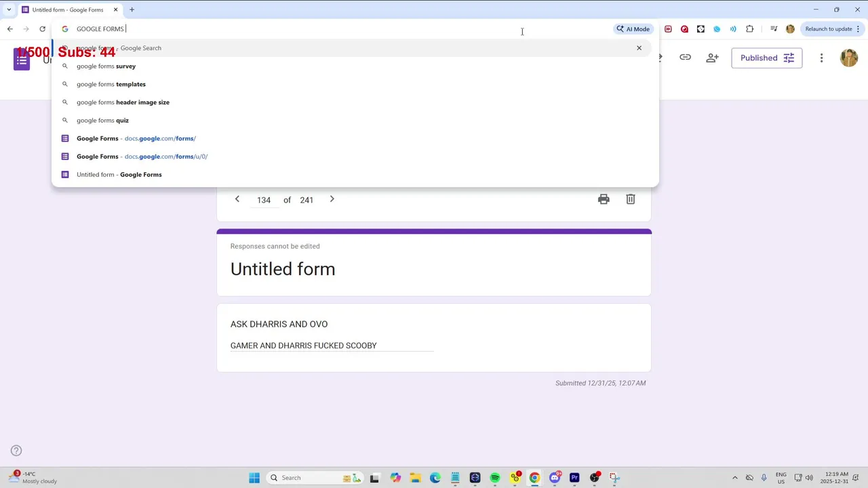Open add collaborators icon

712,58
